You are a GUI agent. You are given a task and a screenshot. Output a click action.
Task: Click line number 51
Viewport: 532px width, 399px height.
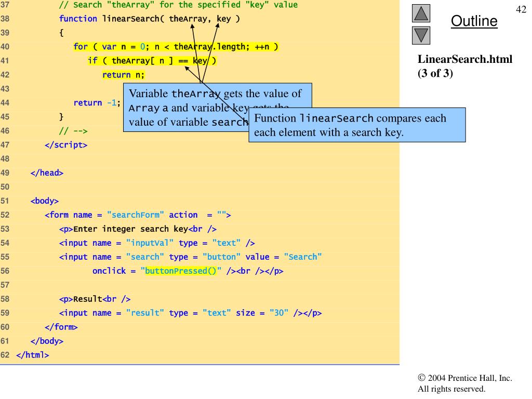pos(5,201)
